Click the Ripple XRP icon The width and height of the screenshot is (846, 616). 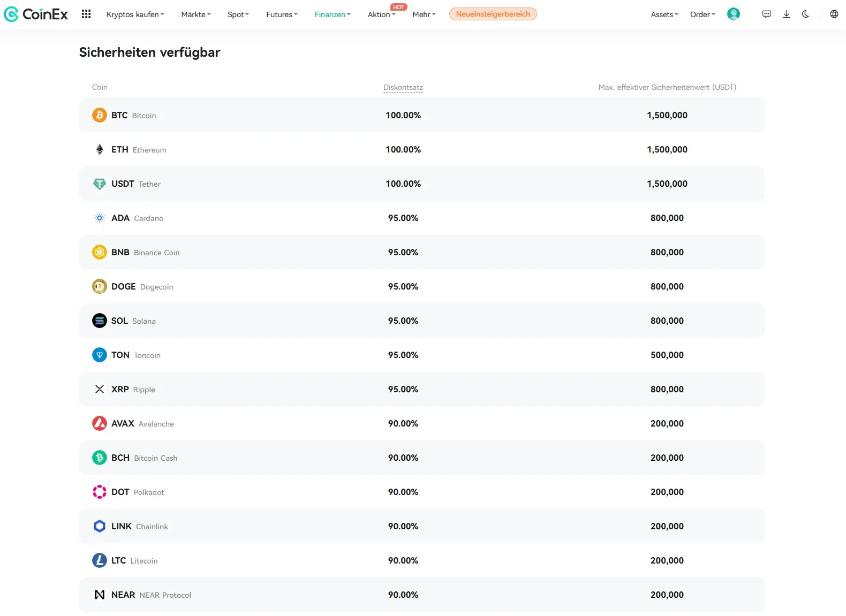[100, 389]
